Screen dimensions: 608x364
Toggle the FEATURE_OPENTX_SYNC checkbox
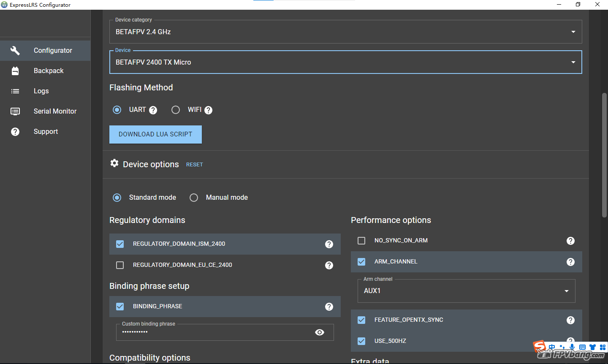click(x=361, y=320)
